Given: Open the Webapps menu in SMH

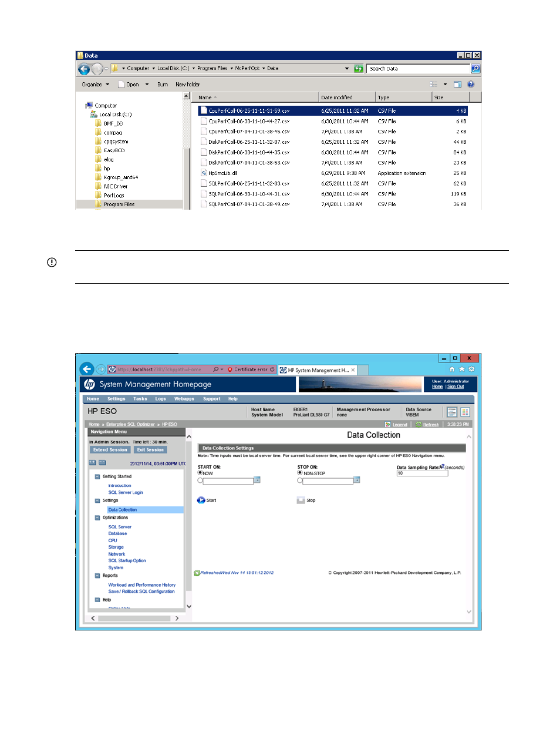Looking at the screenshot, I should pyautogui.click(x=184, y=399).
